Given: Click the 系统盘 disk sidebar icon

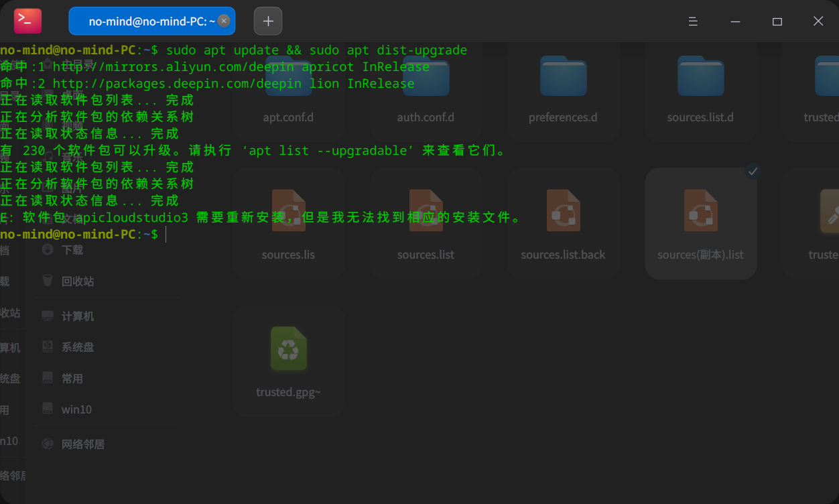Looking at the screenshot, I should click(48, 346).
